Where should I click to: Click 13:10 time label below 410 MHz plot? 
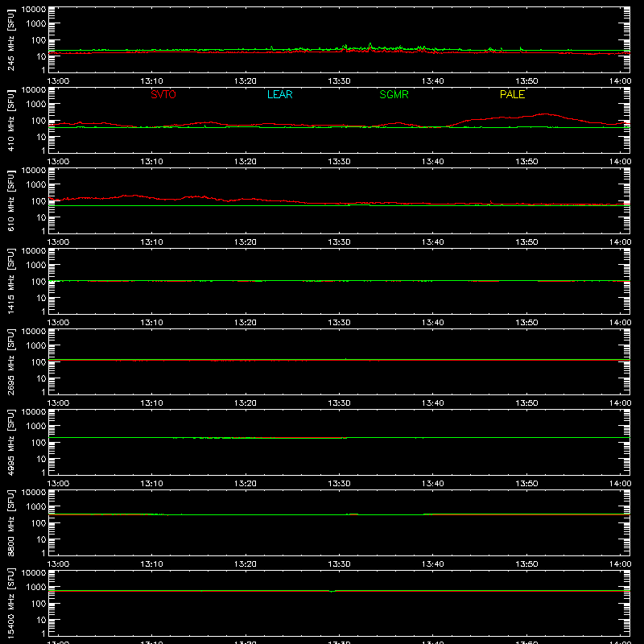[x=152, y=162]
